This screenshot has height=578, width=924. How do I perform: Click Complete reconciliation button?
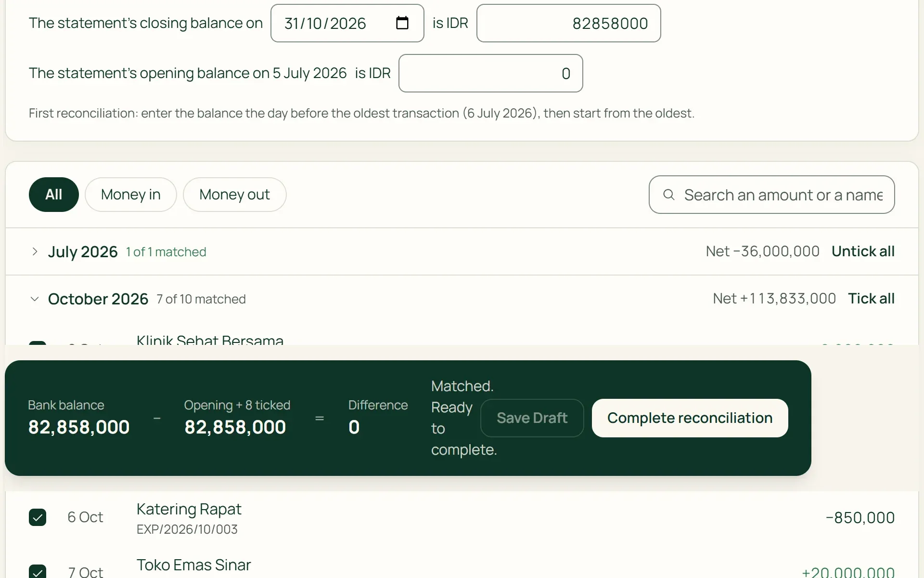tap(690, 418)
